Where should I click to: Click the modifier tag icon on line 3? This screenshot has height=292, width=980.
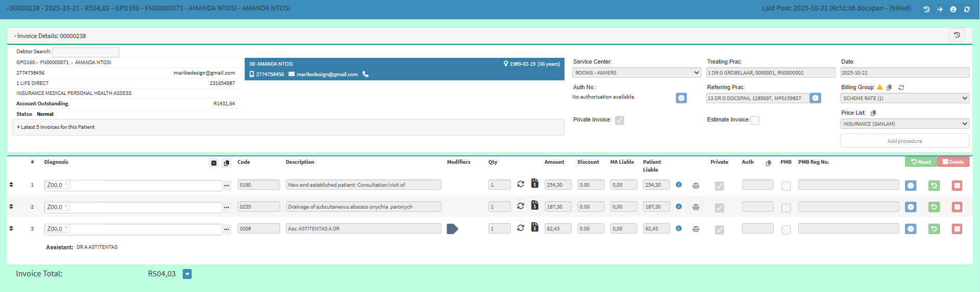(452, 228)
